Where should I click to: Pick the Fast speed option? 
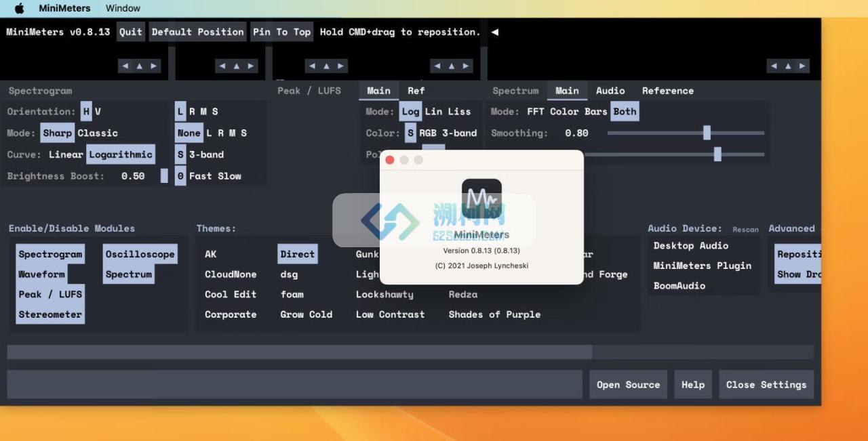(x=200, y=176)
